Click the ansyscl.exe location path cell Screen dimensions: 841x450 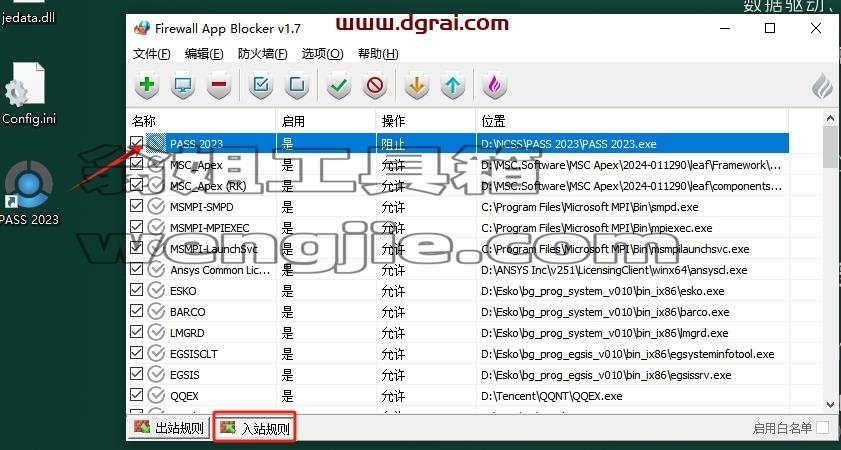tap(614, 270)
